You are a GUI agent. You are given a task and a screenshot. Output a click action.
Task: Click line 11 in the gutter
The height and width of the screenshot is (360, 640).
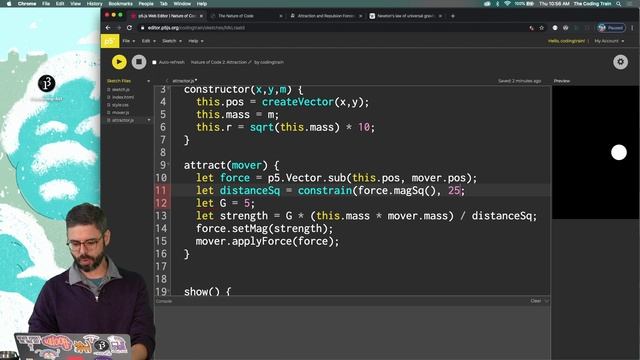point(161,191)
